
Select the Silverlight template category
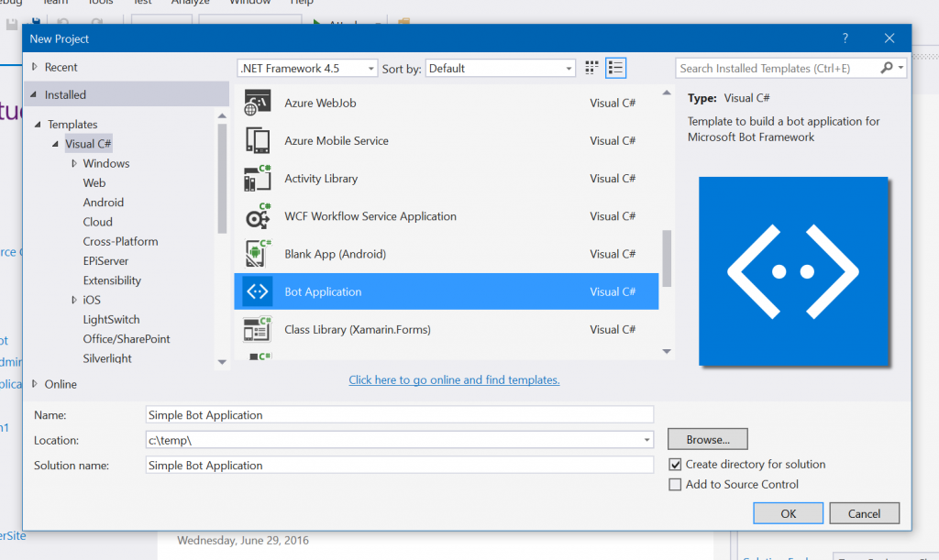pos(107,358)
